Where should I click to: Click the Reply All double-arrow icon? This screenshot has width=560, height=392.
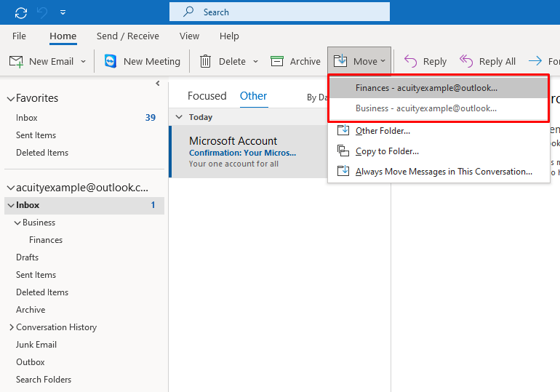click(x=466, y=61)
